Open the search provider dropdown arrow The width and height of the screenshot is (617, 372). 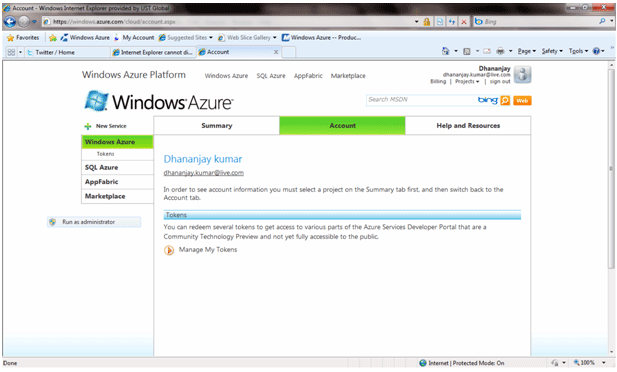coord(611,21)
